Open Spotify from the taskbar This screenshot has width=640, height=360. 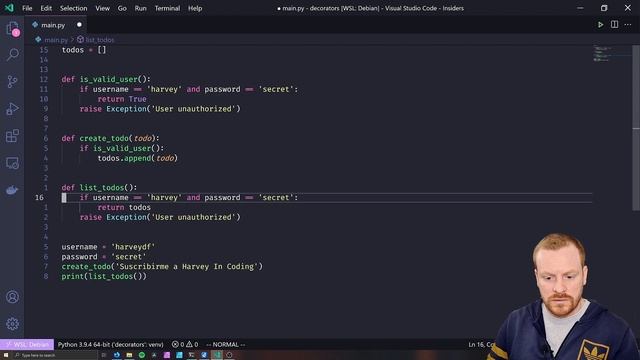click(142, 355)
